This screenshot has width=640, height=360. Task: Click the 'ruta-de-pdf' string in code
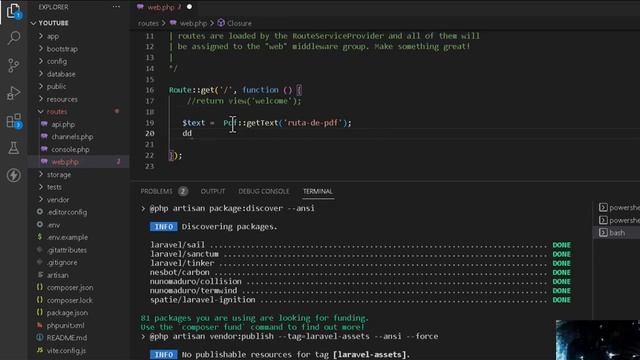click(313, 123)
